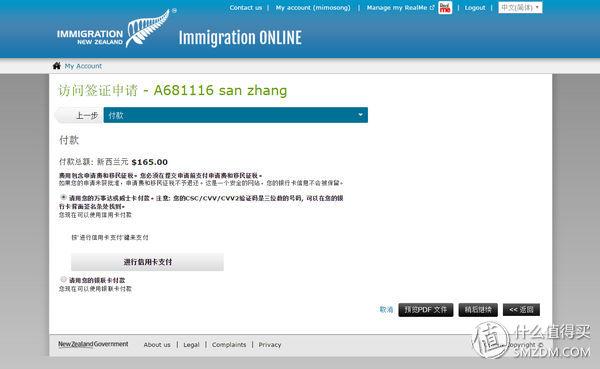This screenshot has width=600, height=369.
Task: Click the RealMe logo icon
Action: pyautogui.click(x=445, y=8)
